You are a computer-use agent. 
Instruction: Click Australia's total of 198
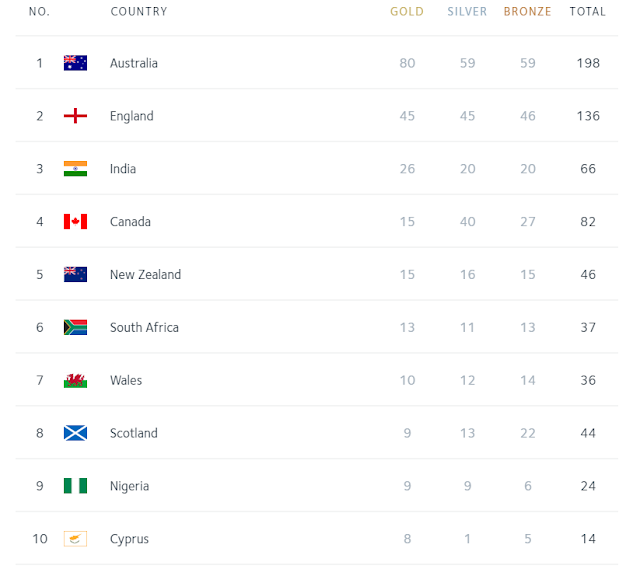click(x=588, y=63)
